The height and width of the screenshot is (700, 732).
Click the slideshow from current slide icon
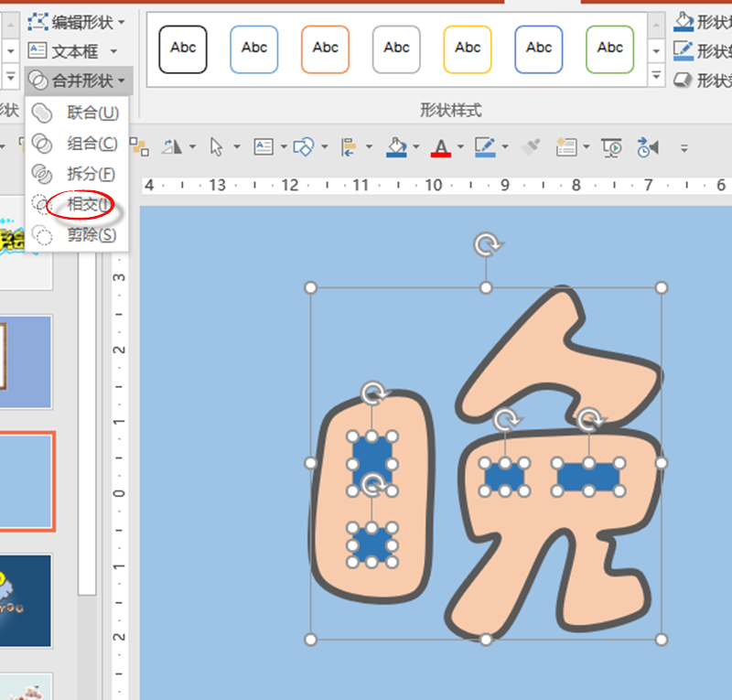(x=611, y=147)
